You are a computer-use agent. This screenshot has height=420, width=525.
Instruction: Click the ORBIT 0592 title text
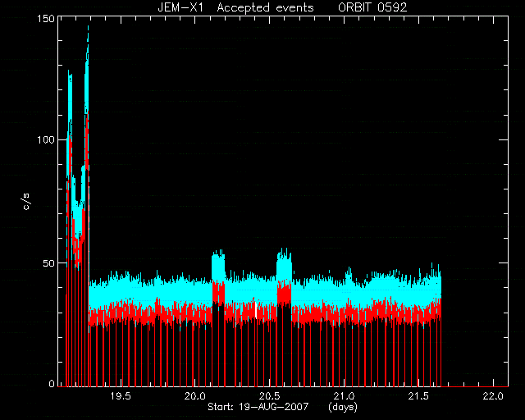tap(372, 7)
